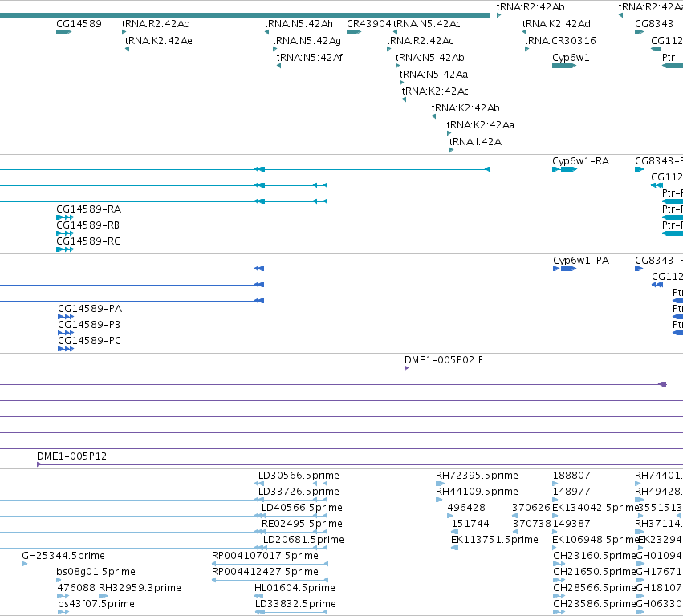Viewport: 683px width, 616px height.
Task: Click tRNA:N5:42Aa label
Action: (433, 75)
